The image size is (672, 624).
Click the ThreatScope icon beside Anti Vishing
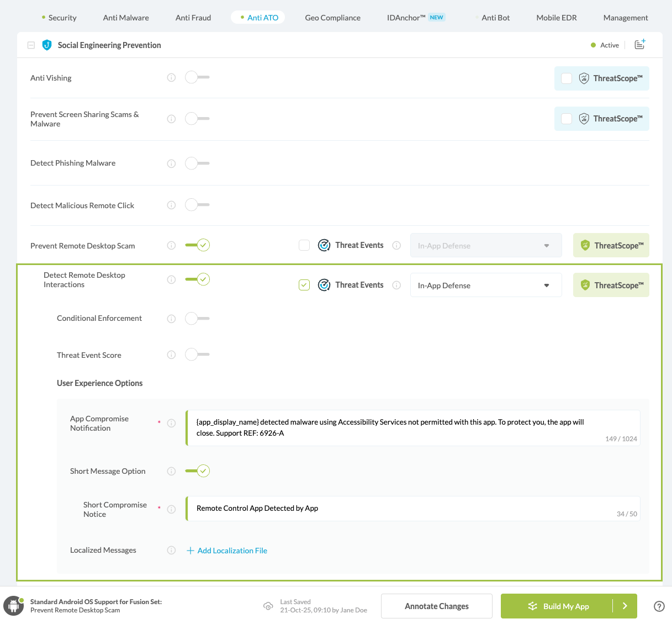584,78
